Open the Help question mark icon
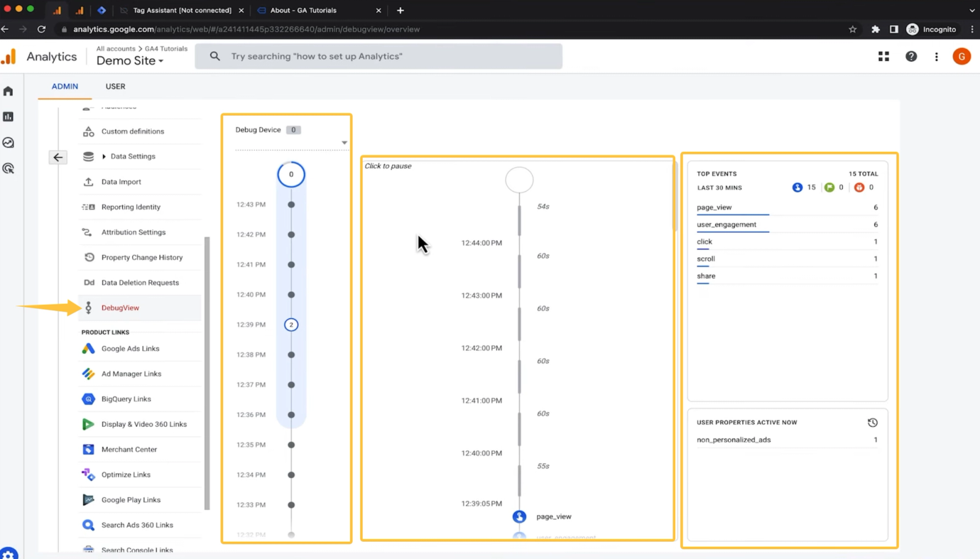Viewport: 980px width, 559px height. point(911,56)
